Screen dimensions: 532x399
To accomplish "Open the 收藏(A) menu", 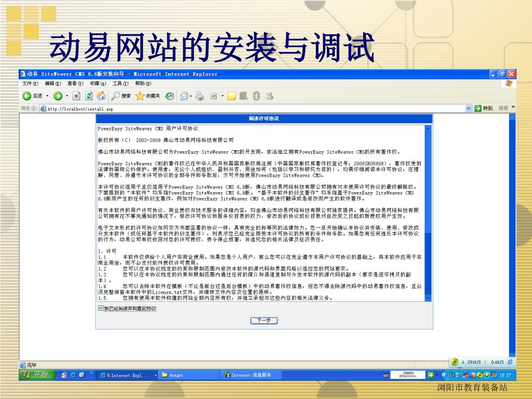I will point(98,84).
